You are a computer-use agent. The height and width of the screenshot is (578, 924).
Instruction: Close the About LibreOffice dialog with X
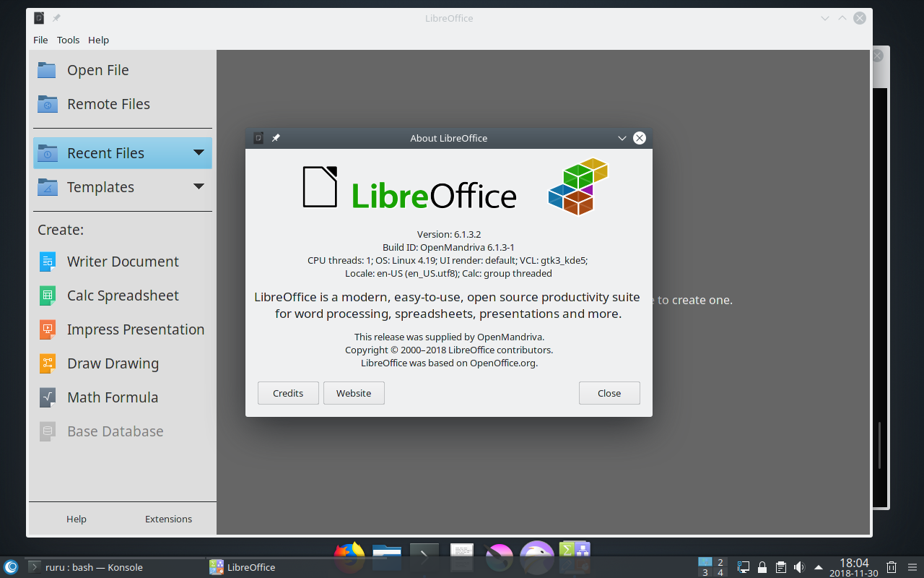pos(640,138)
